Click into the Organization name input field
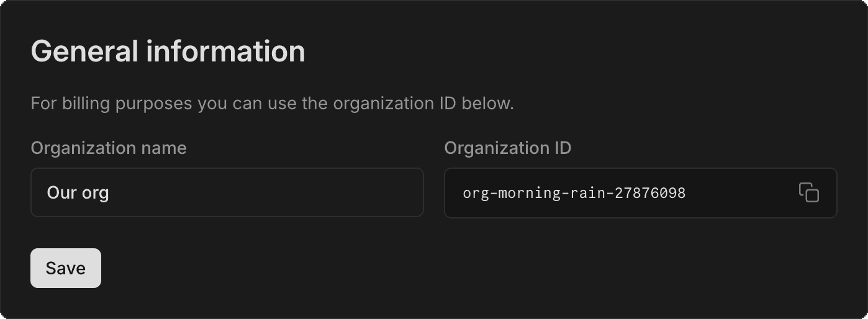868x319 pixels. pyautogui.click(x=227, y=192)
